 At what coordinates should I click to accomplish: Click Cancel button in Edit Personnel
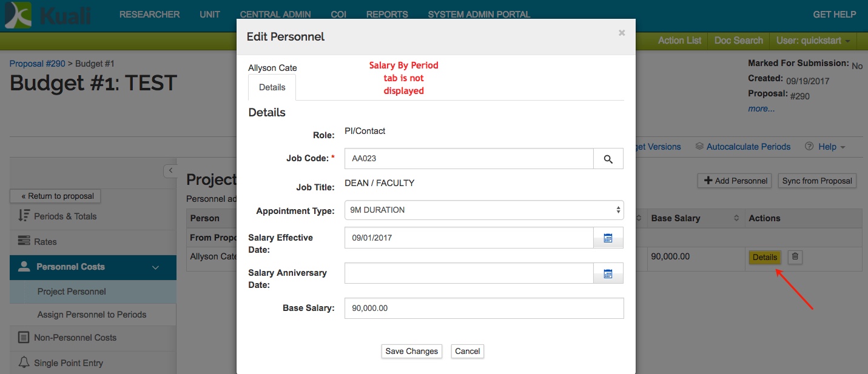coord(468,352)
